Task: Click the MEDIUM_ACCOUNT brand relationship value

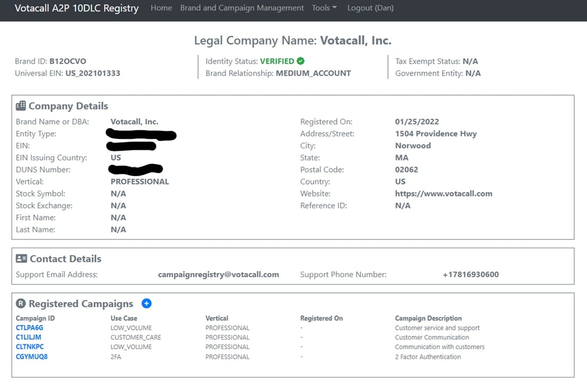Action: point(313,73)
